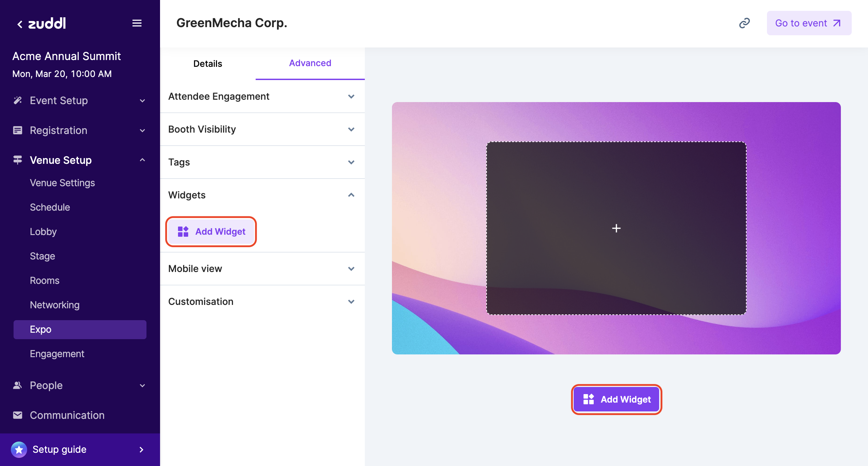Switch to the Details tab

pyautogui.click(x=207, y=63)
